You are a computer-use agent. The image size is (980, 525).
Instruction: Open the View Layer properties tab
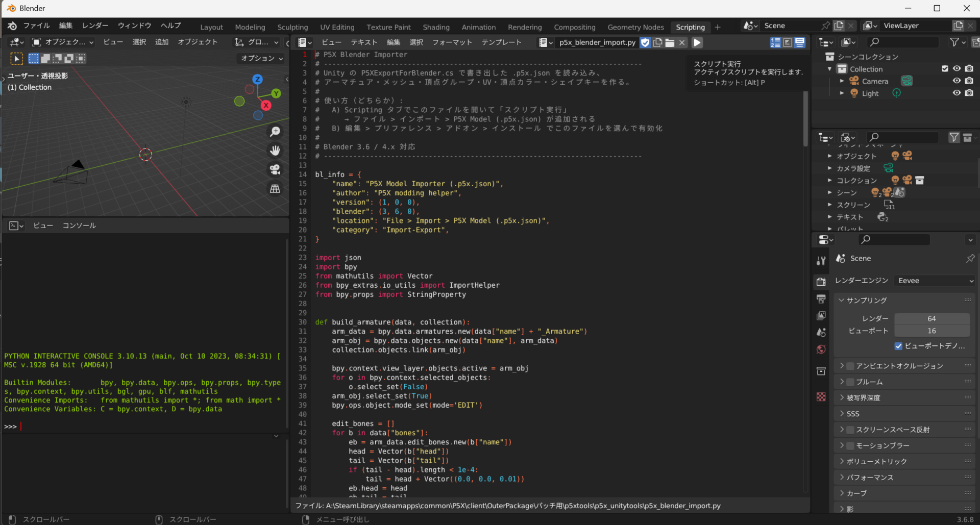[x=821, y=315]
